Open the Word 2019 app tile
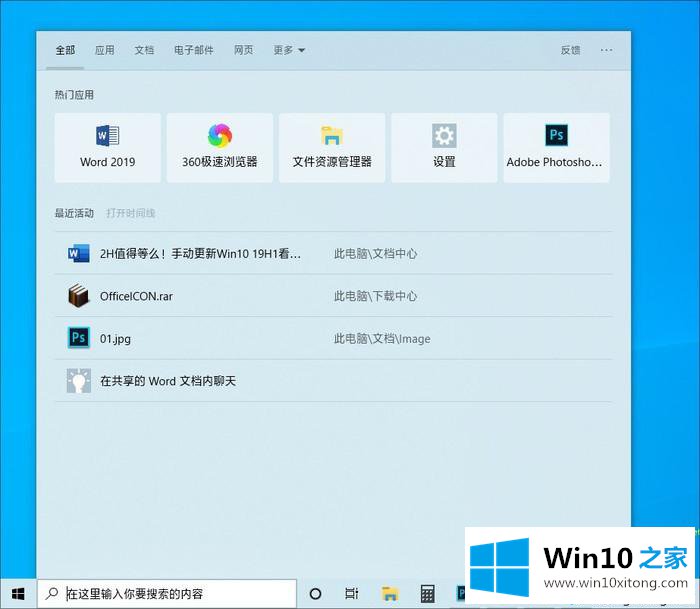 [x=108, y=148]
